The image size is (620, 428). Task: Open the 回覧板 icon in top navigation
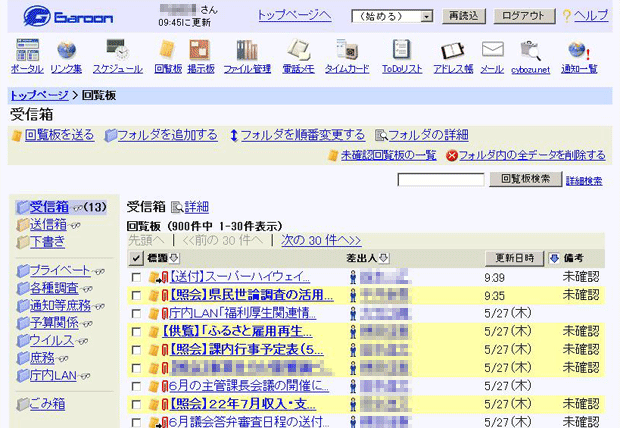pyautogui.click(x=168, y=50)
